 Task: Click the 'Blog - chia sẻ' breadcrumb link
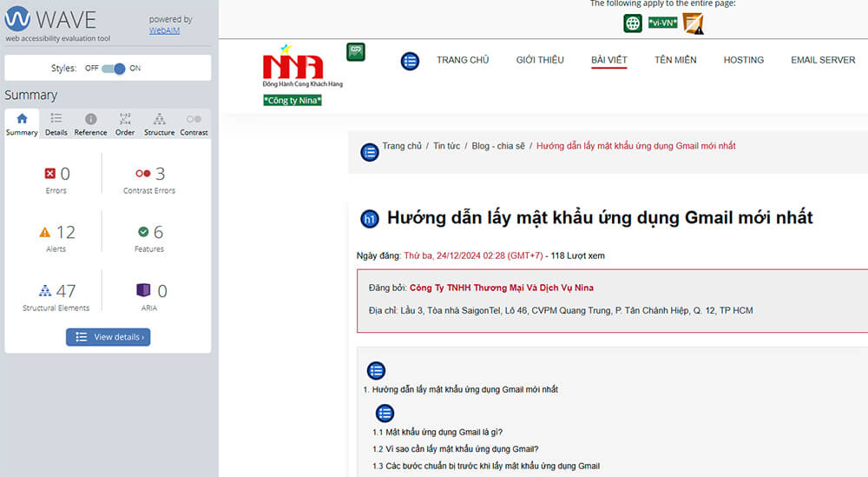[498, 146]
